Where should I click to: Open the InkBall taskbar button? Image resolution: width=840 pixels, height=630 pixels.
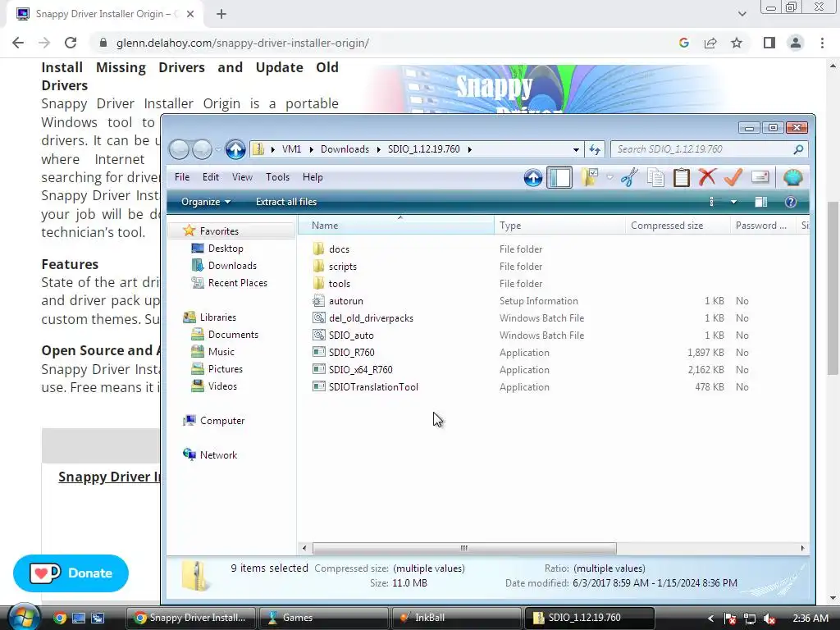point(455,618)
